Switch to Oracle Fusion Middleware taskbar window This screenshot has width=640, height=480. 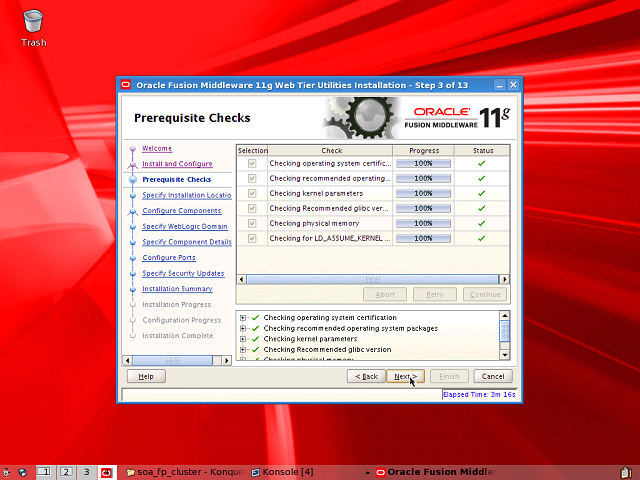tap(436, 472)
